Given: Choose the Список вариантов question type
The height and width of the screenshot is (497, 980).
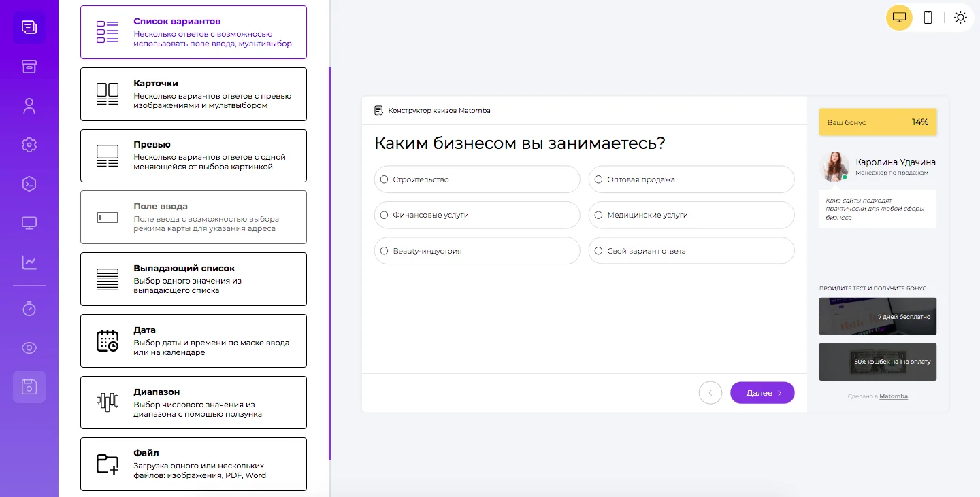Looking at the screenshot, I should coord(193,32).
